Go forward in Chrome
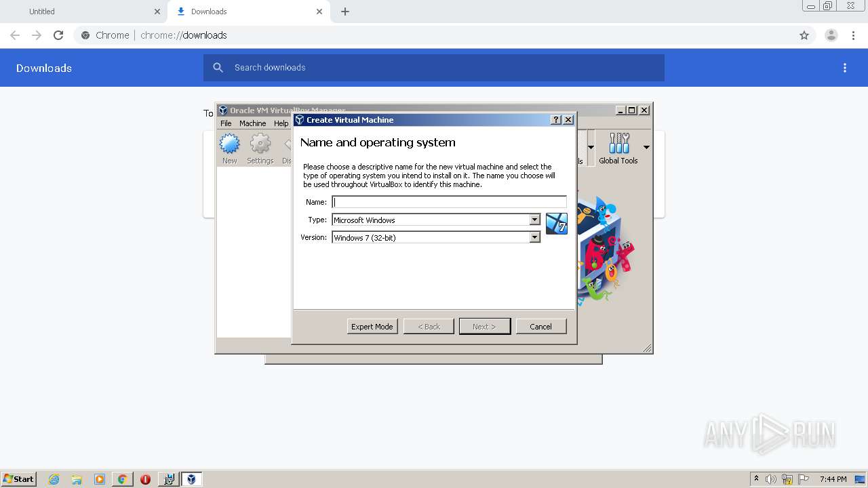Screen dimensions: 868x488 point(37,35)
